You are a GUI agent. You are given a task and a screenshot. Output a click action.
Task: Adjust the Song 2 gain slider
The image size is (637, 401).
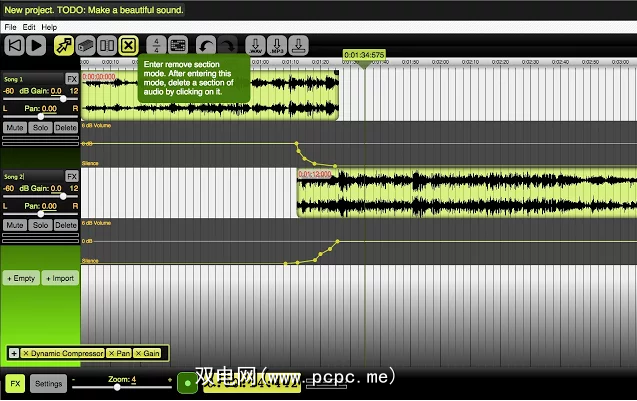point(63,196)
